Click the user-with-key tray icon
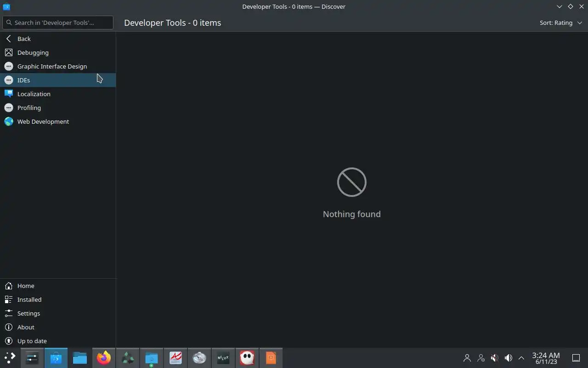Viewport: 588px width, 368px height. coord(481,358)
